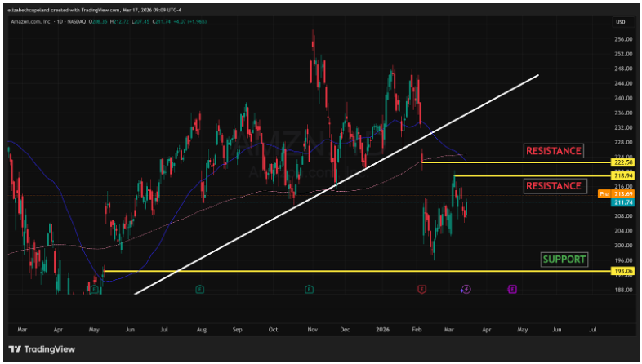Select the RESISTANCE label below 218.94 line
The width and height of the screenshot is (642, 364).
coord(554,186)
